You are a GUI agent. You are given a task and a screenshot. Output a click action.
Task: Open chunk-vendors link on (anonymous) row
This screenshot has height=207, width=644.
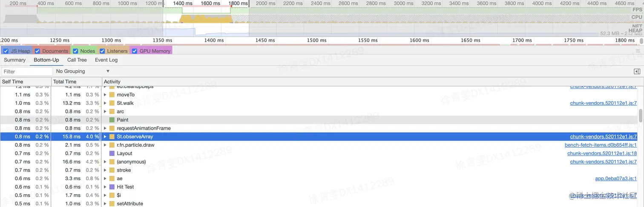[x=604, y=162]
